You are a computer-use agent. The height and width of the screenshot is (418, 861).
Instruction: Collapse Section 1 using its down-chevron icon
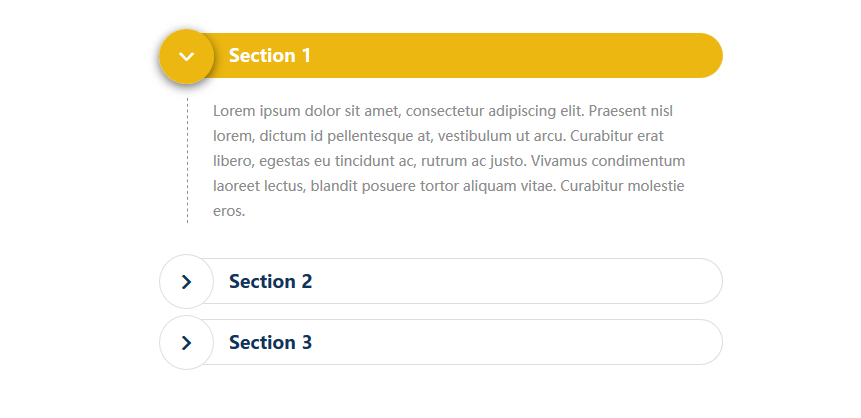click(187, 57)
